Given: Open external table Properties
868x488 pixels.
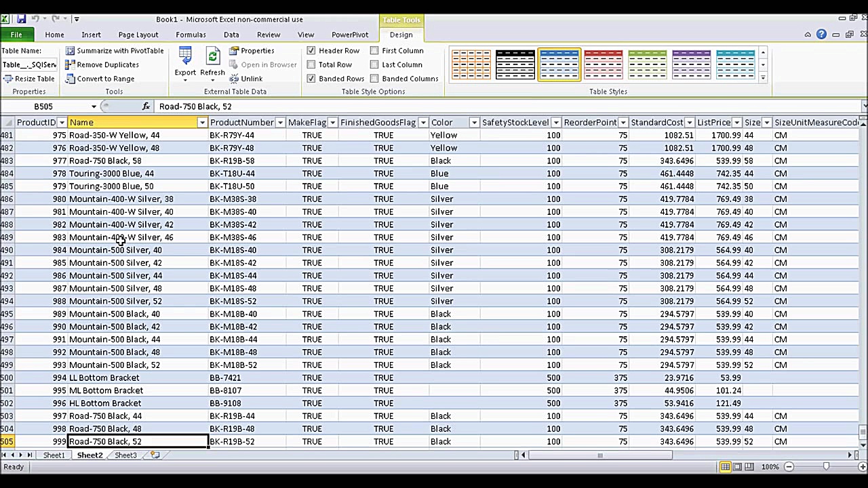Looking at the screenshot, I should [252, 51].
